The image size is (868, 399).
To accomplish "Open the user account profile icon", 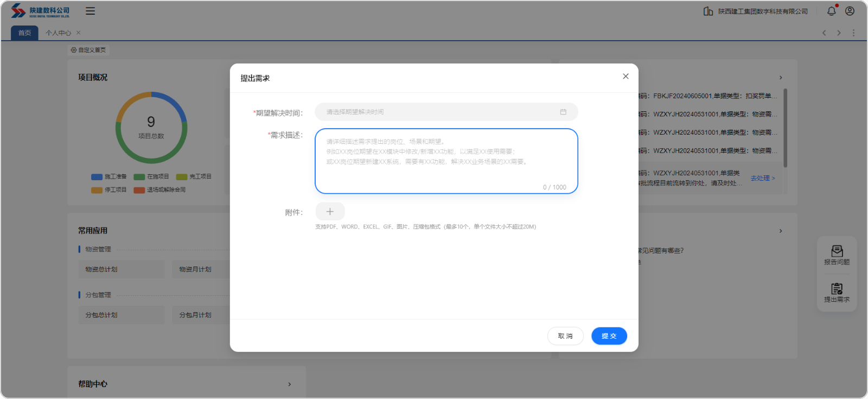I will pyautogui.click(x=850, y=11).
